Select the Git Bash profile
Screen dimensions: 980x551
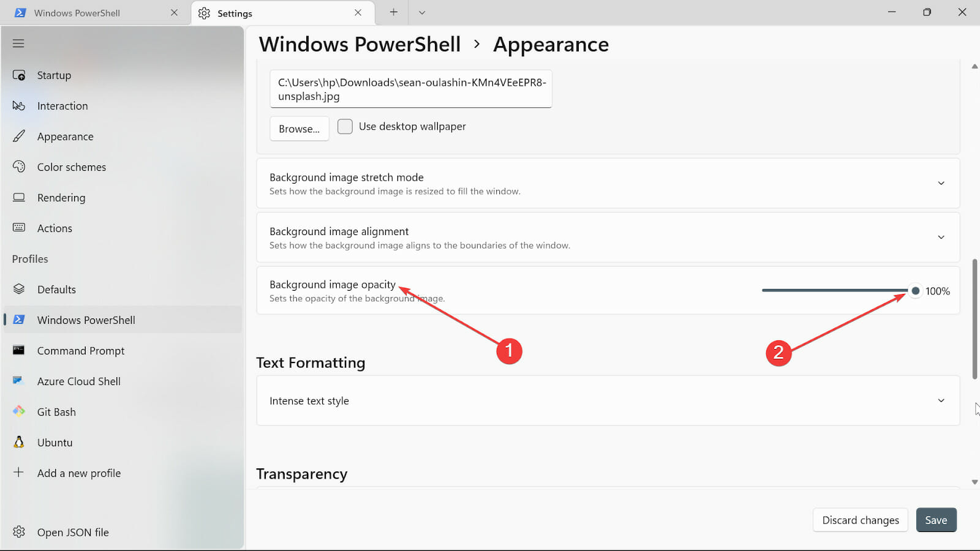(123, 412)
